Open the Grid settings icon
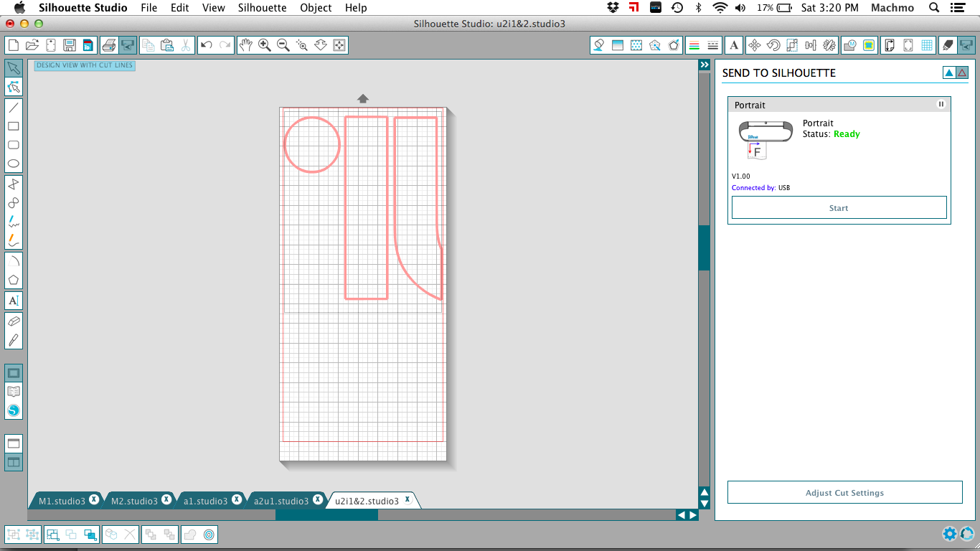The image size is (980, 551). (927, 45)
